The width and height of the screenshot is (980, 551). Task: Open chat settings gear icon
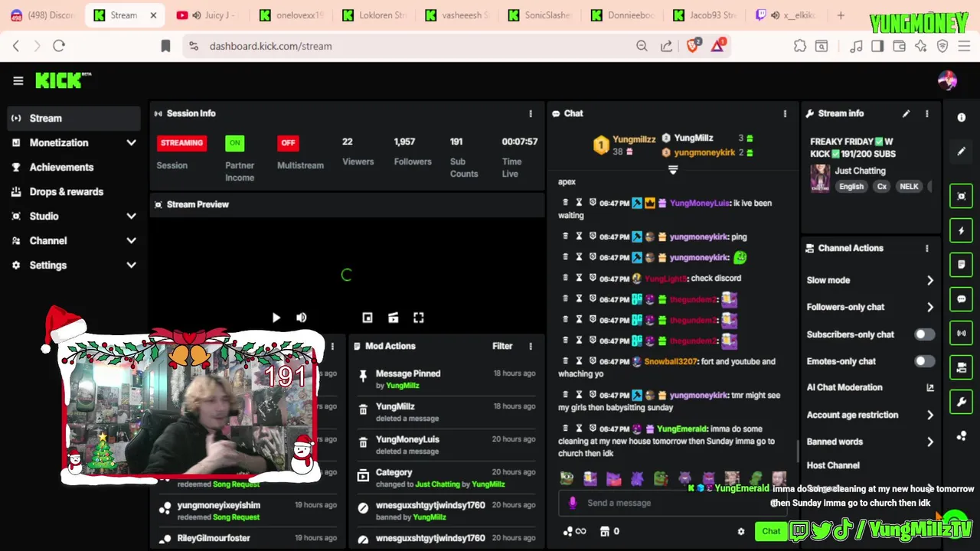[740, 531]
